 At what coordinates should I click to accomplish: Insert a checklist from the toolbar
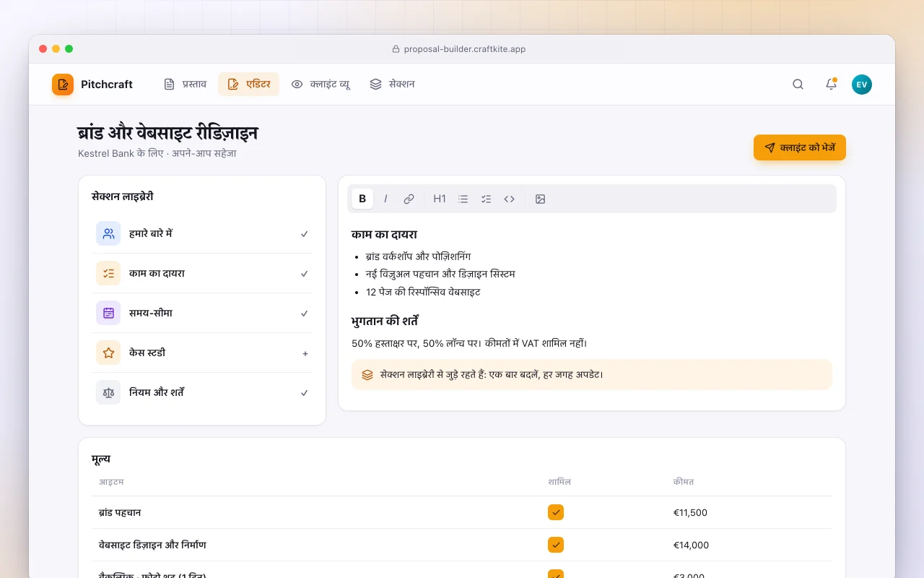point(487,199)
